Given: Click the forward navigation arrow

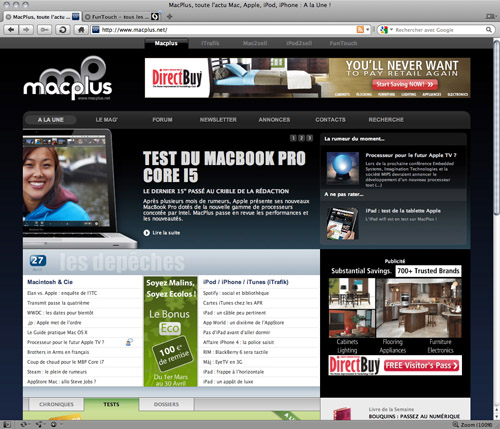Looking at the screenshot, I should (26, 30).
